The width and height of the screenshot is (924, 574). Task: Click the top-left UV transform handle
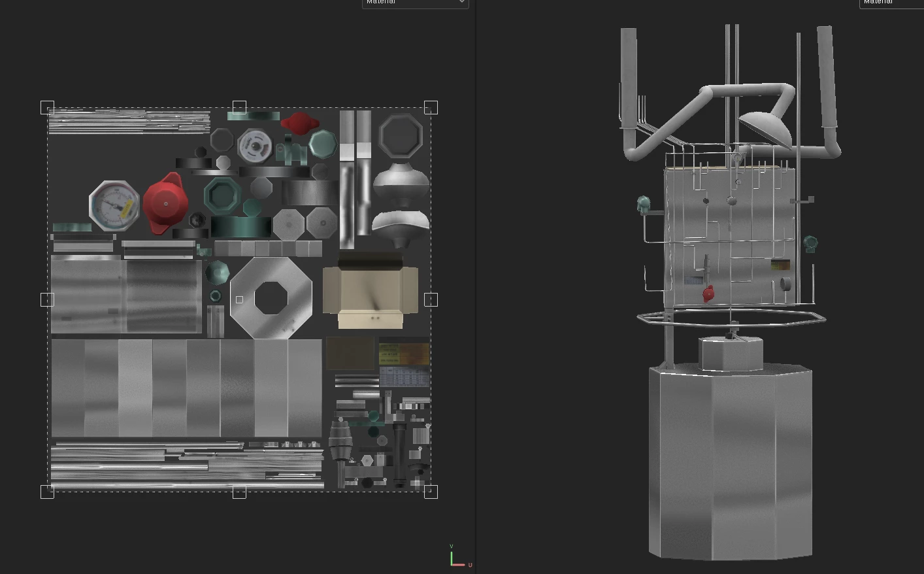tap(47, 107)
